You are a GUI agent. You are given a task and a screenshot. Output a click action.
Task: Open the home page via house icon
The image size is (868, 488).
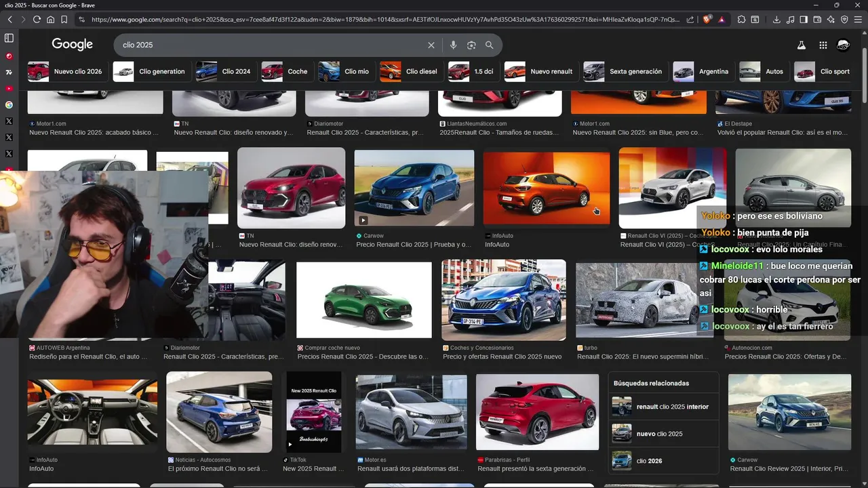coord(50,20)
